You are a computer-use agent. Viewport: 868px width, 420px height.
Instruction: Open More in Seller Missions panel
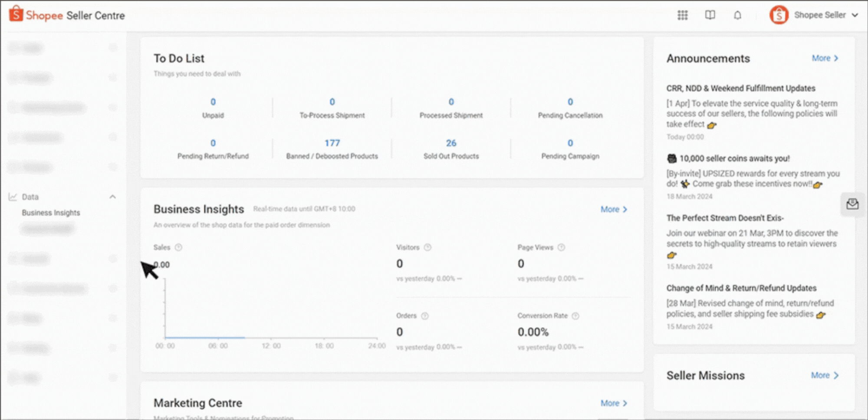(x=825, y=375)
